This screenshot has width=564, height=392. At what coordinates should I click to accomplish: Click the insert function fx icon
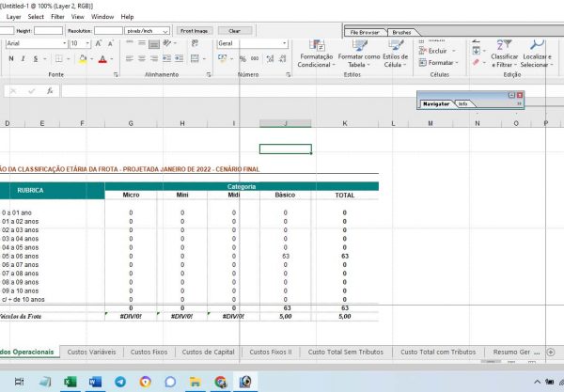(49, 91)
